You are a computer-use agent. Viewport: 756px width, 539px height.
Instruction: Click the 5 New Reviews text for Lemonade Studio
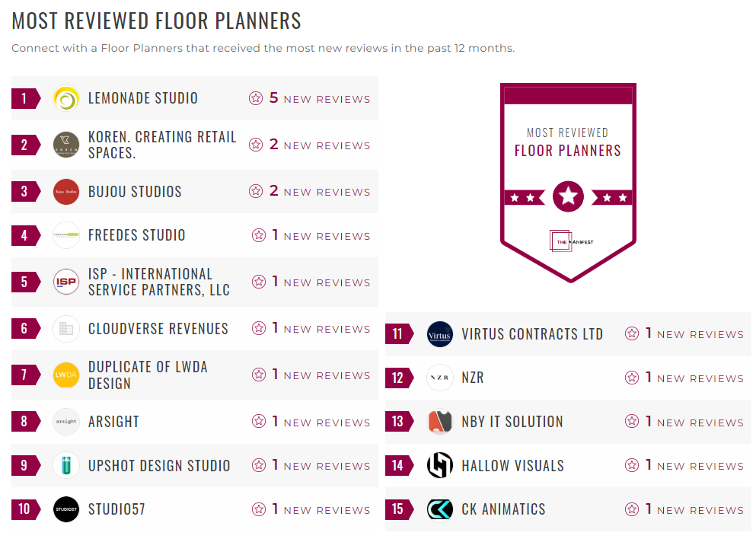320,97
